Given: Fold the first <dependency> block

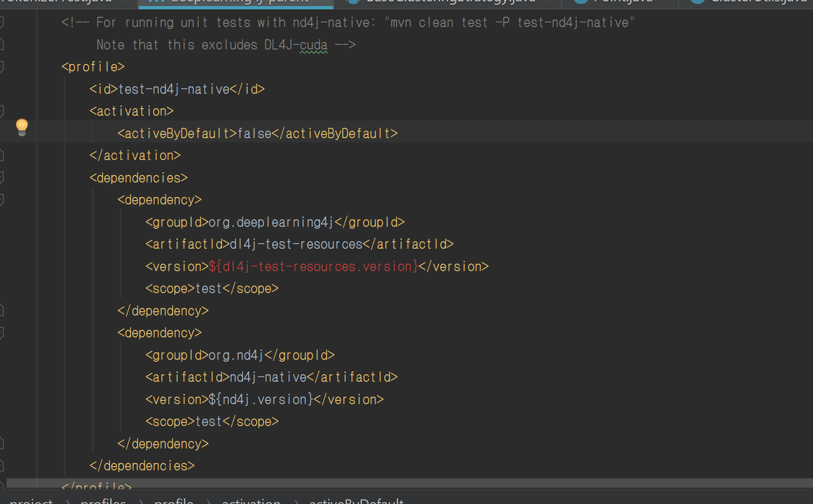Looking at the screenshot, I should click(x=1, y=200).
